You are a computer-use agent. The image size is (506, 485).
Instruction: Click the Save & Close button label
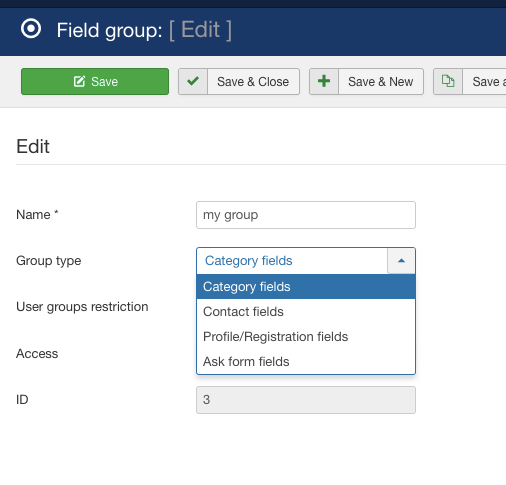[x=253, y=82]
